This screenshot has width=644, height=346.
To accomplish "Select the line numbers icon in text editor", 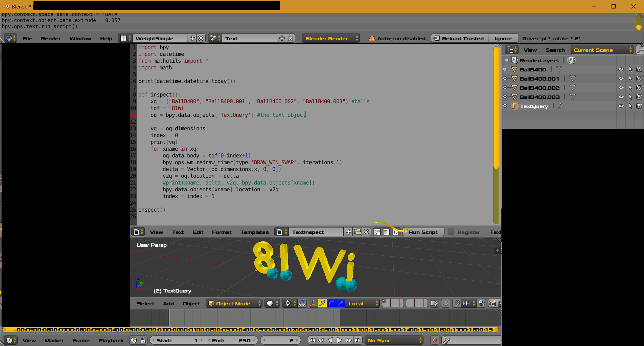I will click(x=377, y=232).
